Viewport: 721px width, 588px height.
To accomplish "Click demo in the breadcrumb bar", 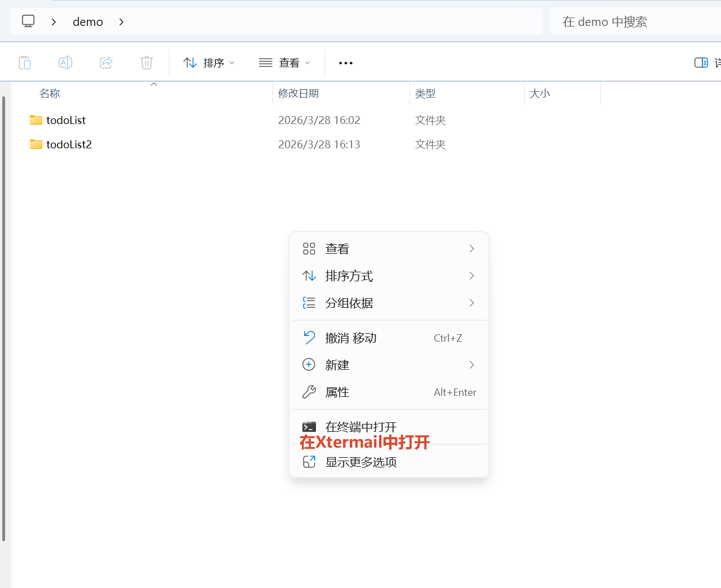I will pos(87,21).
